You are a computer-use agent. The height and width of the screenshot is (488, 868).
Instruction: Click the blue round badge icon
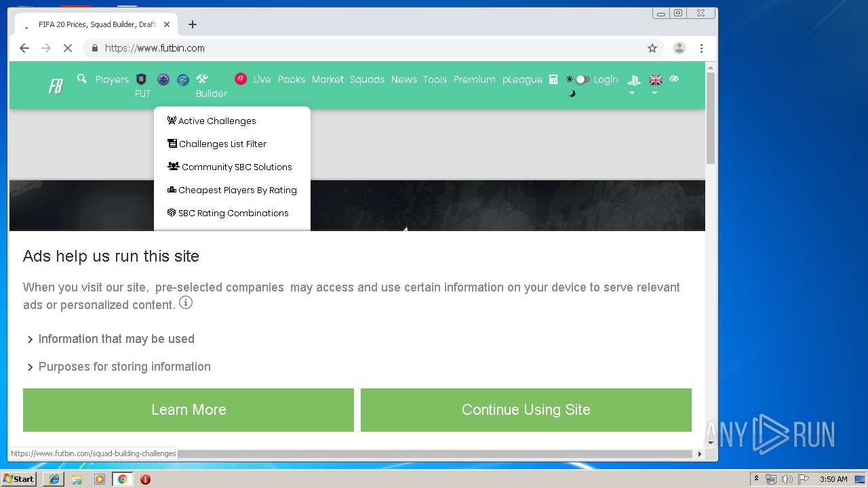[x=183, y=79]
